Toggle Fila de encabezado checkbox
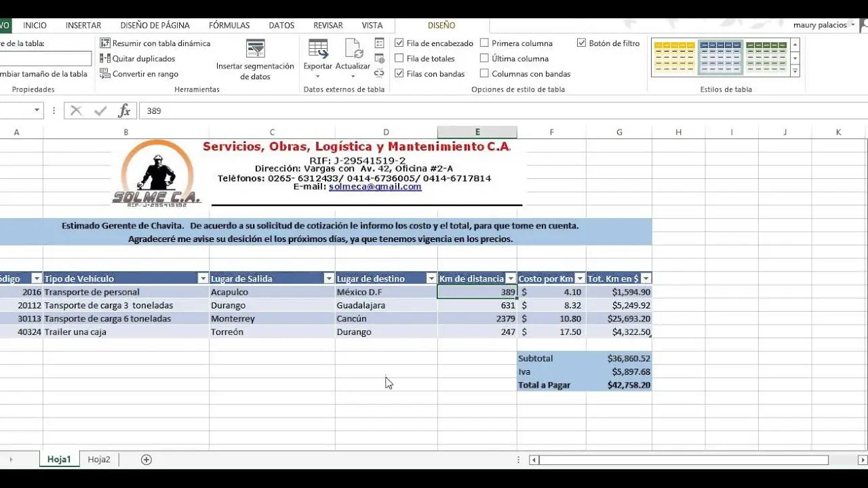The height and width of the screenshot is (488, 868). coord(399,43)
